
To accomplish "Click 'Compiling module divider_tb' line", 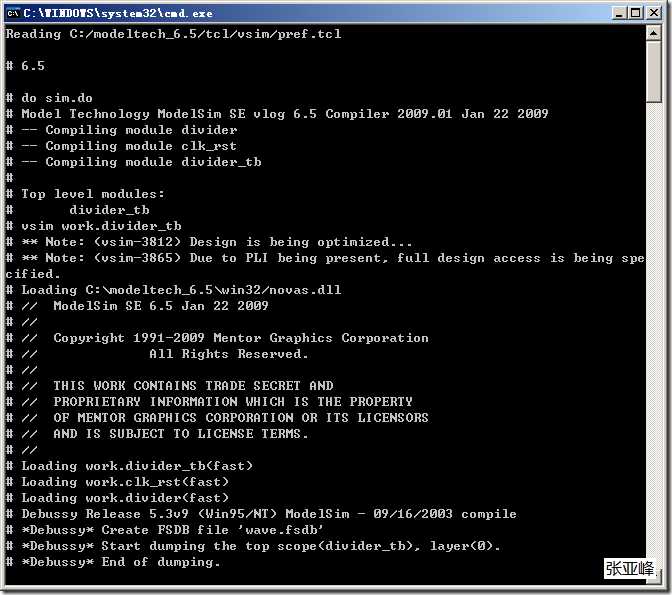I will [x=133, y=162].
